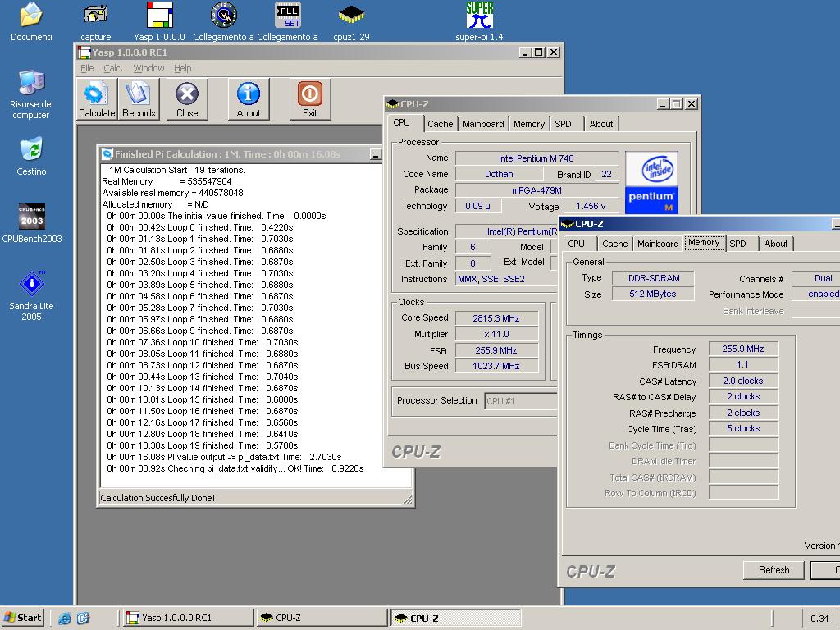Click the Refresh button in CPU-Z
The height and width of the screenshot is (630, 840).
pos(774,570)
